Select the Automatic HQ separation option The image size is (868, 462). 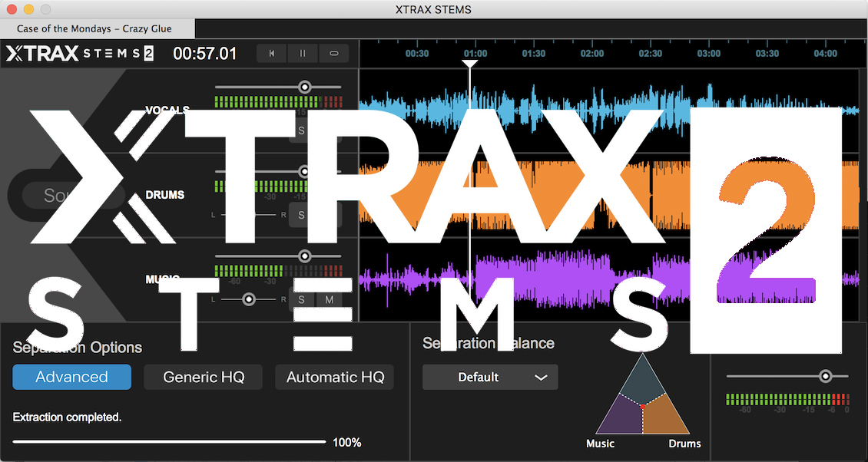point(334,377)
